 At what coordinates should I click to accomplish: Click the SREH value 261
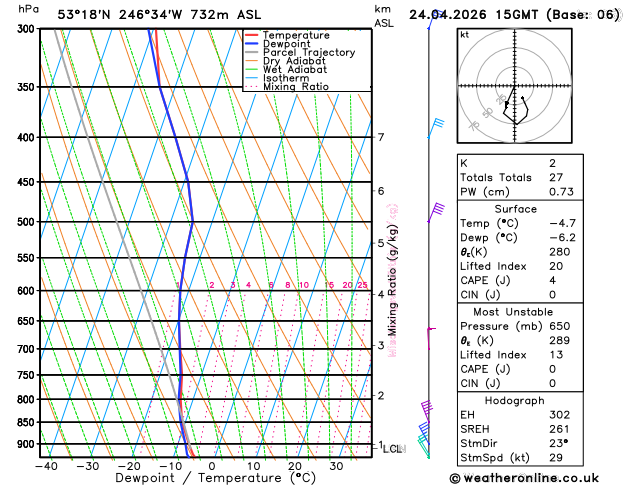pos(560,429)
